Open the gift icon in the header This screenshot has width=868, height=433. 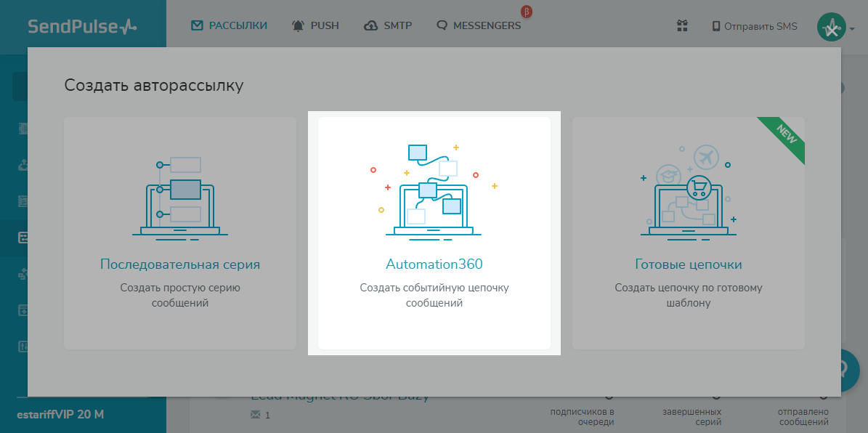pos(682,26)
